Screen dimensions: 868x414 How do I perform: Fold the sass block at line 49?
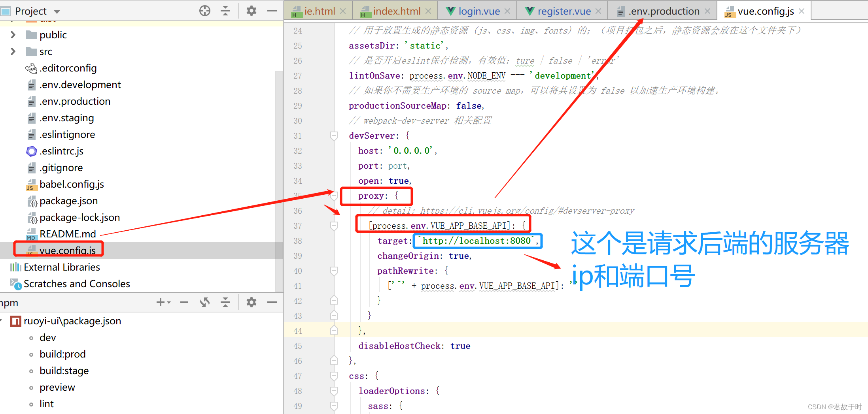pos(334,406)
